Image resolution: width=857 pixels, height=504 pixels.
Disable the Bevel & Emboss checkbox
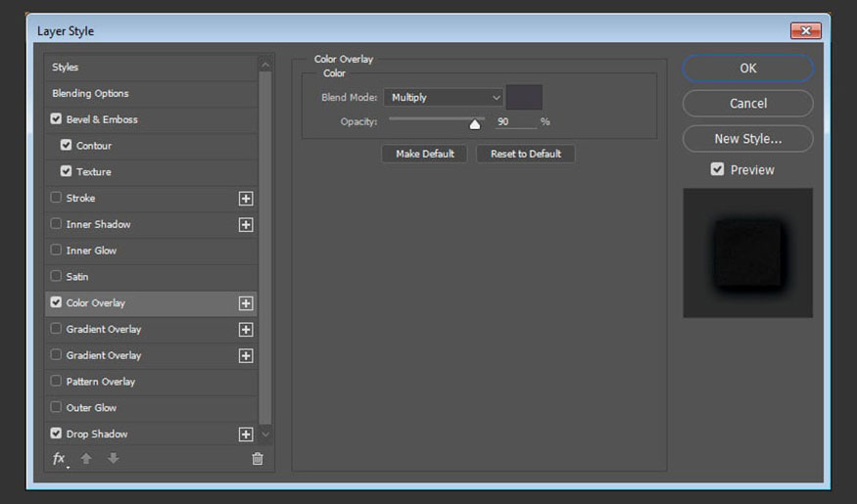(x=56, y=119)
